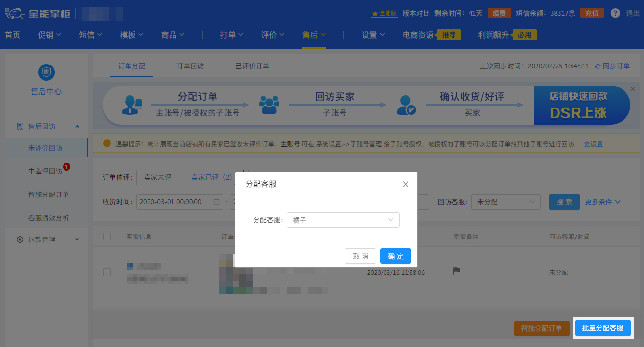644x347 pixels.
Task: Close the 分配客服 dialog
Action: click(x=405, y=184)
